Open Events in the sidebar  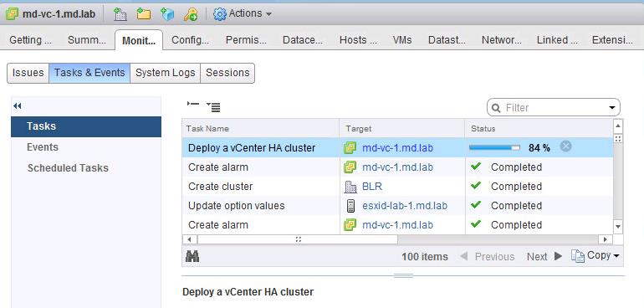43,147
